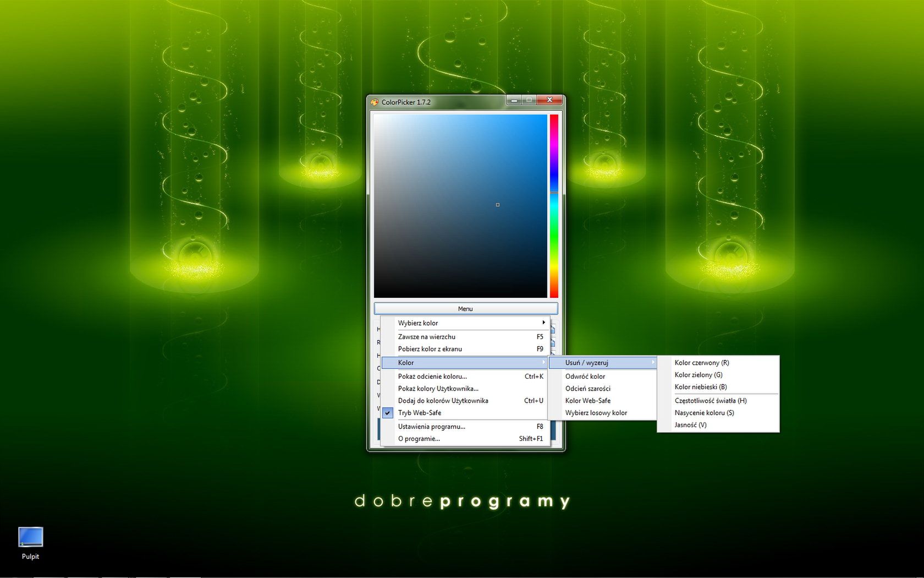Choose Odcień szarości option
This screenshot has height=578, width=924.
click(x=603, y=389)
